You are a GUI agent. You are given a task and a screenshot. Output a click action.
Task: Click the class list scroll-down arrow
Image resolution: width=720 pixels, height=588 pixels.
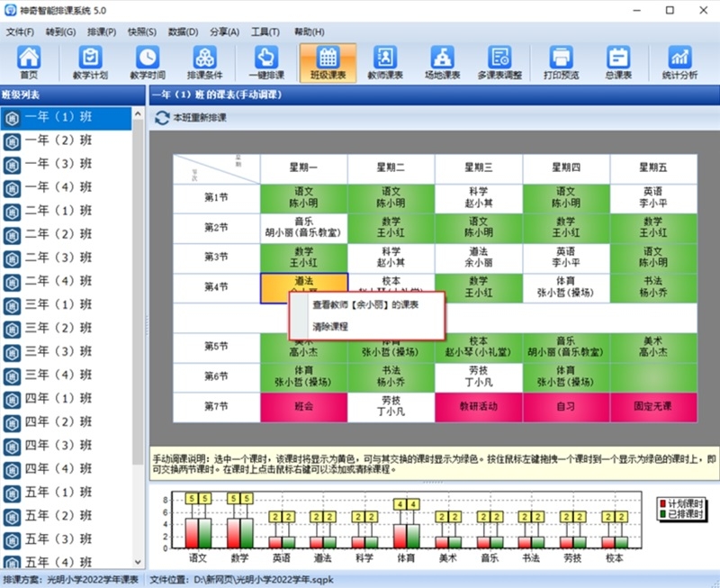(x=139, y=562)
